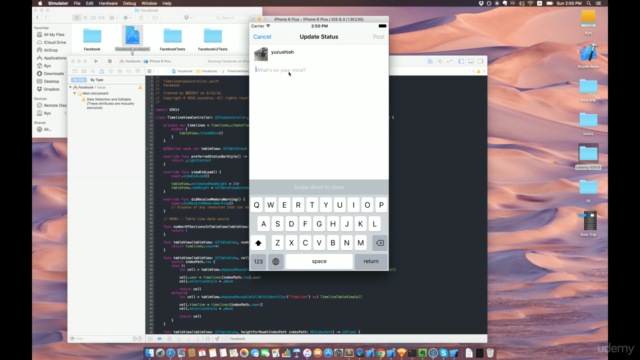Open the File menu
640x360 pixels.
click(77, 3)
